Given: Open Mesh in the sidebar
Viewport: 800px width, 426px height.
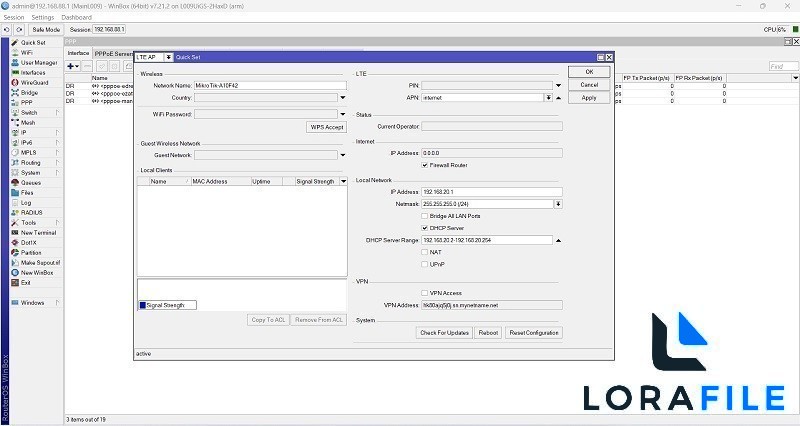Looking at the screenshot, I should [x=28, y=122].
